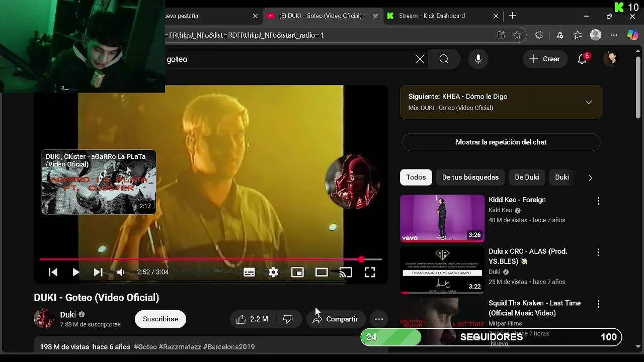Close the Kick Dashboard tab

(496, 16)
